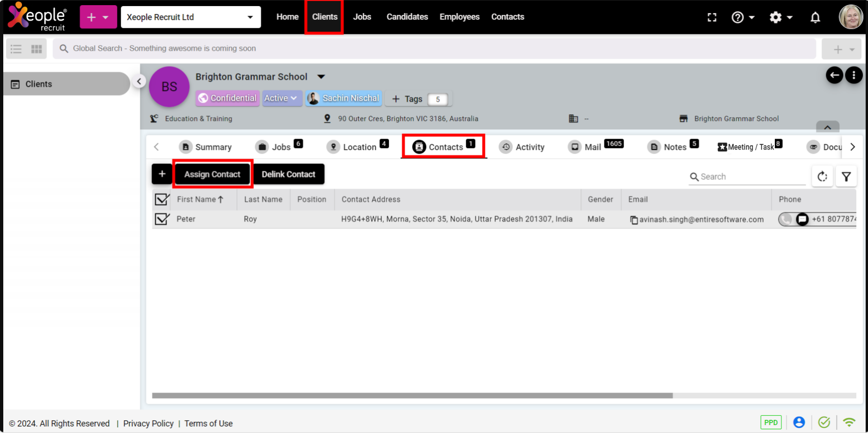Switch to the Location tab
Screen dimensions: 868x433
[358, 147]
